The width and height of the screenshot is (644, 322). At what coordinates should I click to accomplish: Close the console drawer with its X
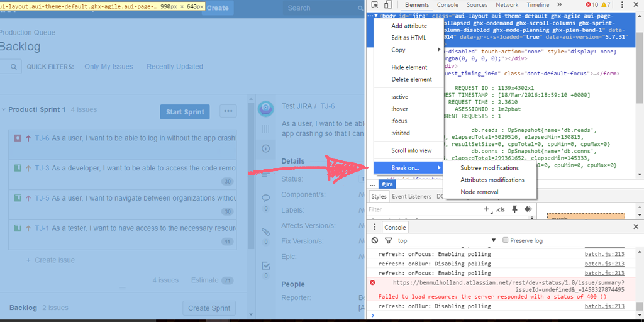pyautogui.click(x=636, y=226)
